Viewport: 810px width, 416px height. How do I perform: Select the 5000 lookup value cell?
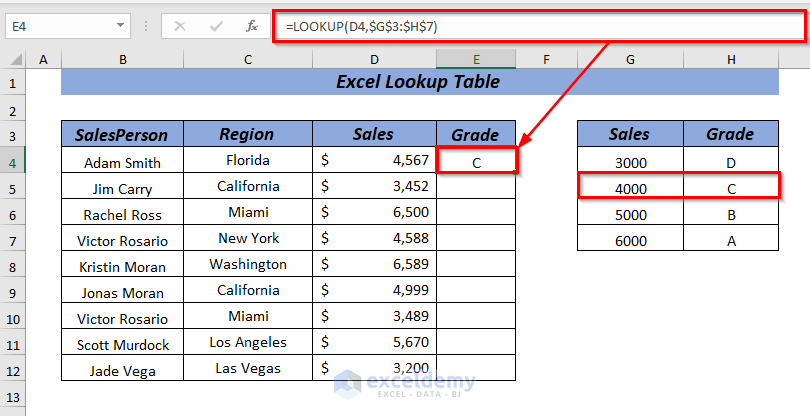coord(630,212)
